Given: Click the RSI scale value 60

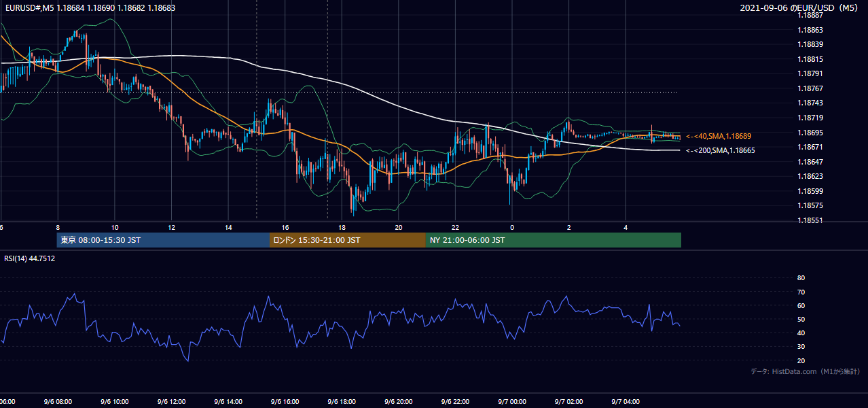Looking at the screenshot, I should pyautogui.click(x=801, y=305).
